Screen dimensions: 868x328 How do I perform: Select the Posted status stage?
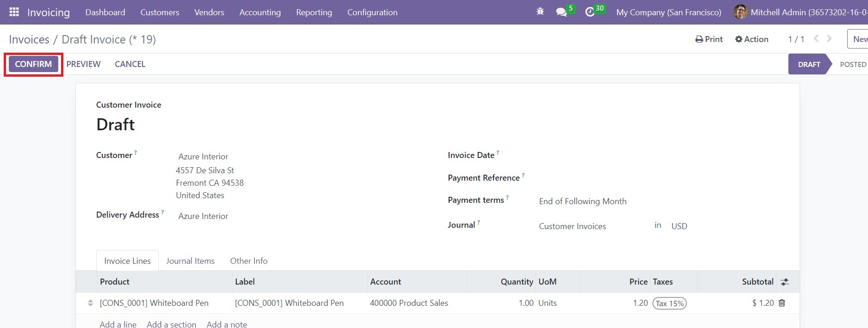click(x=853, y=64)
